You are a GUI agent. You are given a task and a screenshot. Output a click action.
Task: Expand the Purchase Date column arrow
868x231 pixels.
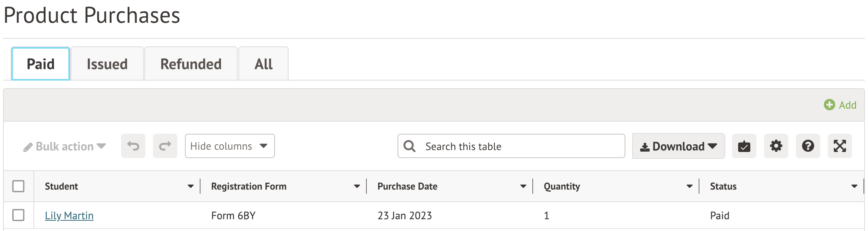tap(523, 186)
